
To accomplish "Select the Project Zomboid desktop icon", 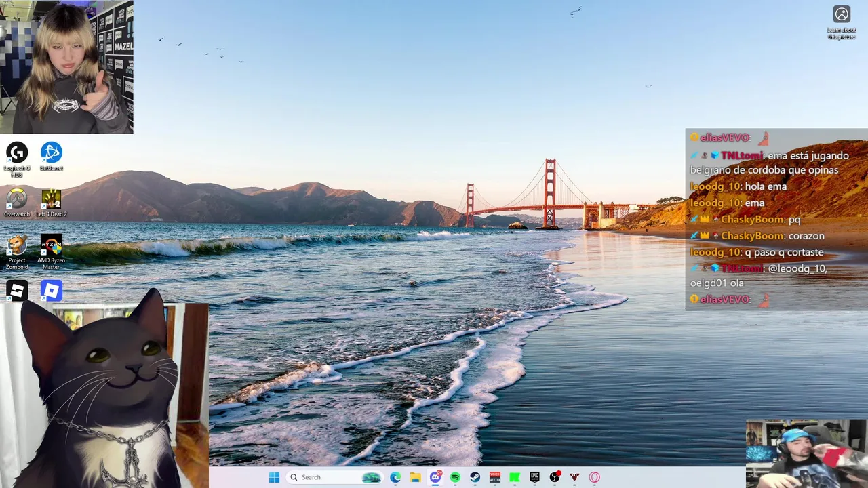I will pos(17,252).
